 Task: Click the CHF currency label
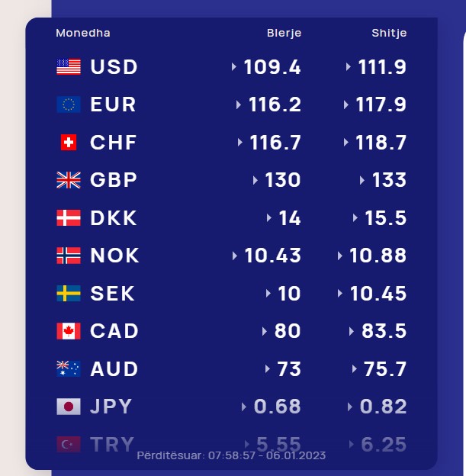(x=114, y=143)
